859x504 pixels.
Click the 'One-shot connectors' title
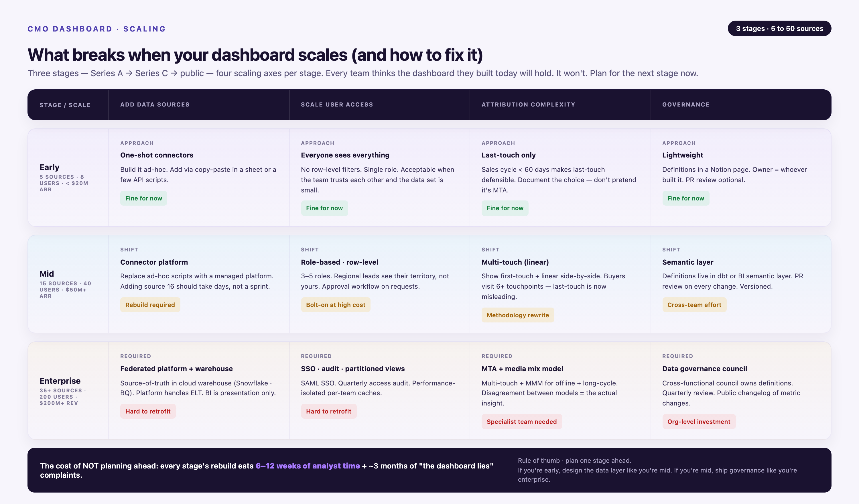point(157,155)
